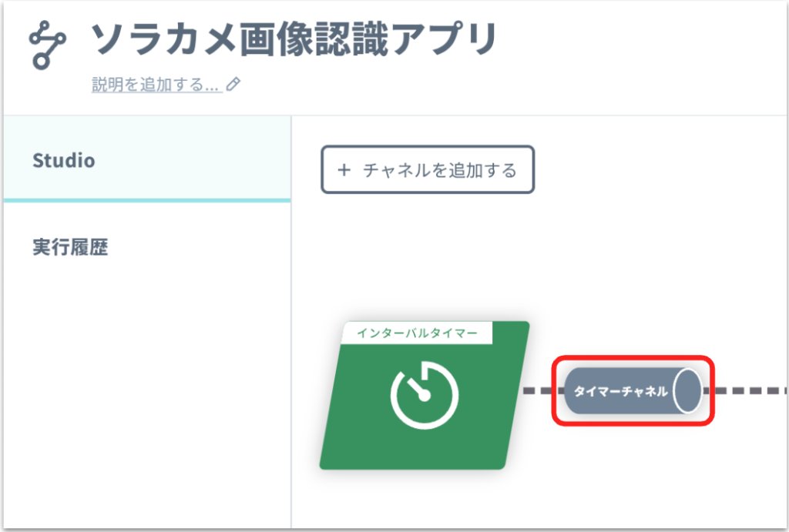This screenshot has height=532, width=789.
Task: Click the round end cap of タイマーチャネル
Action: [687, 390]
